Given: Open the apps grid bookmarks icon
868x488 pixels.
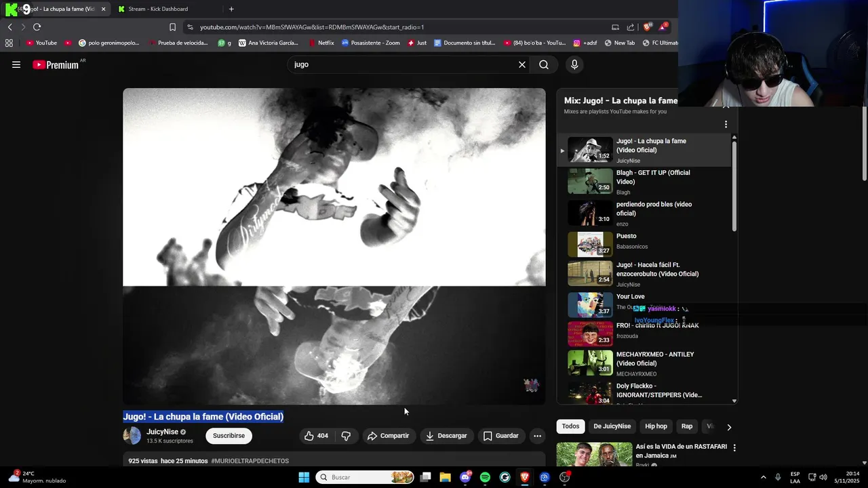Looking at the screenshot, I should tap(9, 43).
